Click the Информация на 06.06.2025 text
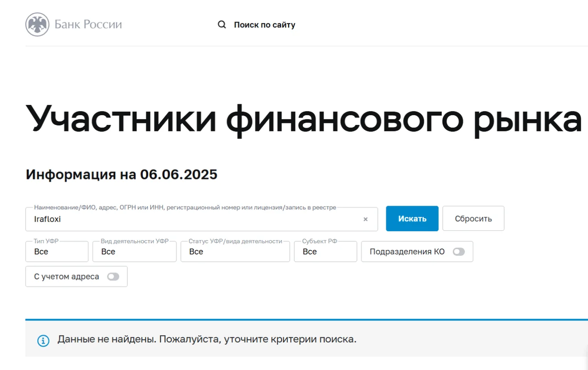The width and height of the screenshot is (588, 370). pos(122,174)
